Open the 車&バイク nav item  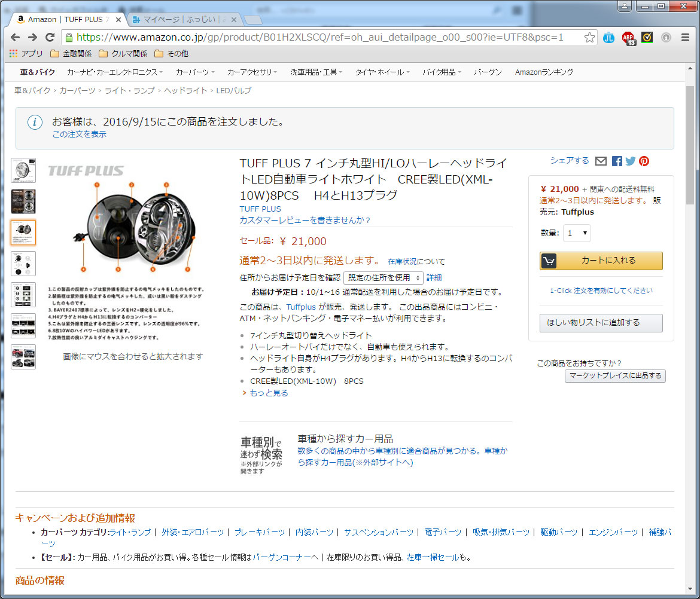tap(38, 72)
